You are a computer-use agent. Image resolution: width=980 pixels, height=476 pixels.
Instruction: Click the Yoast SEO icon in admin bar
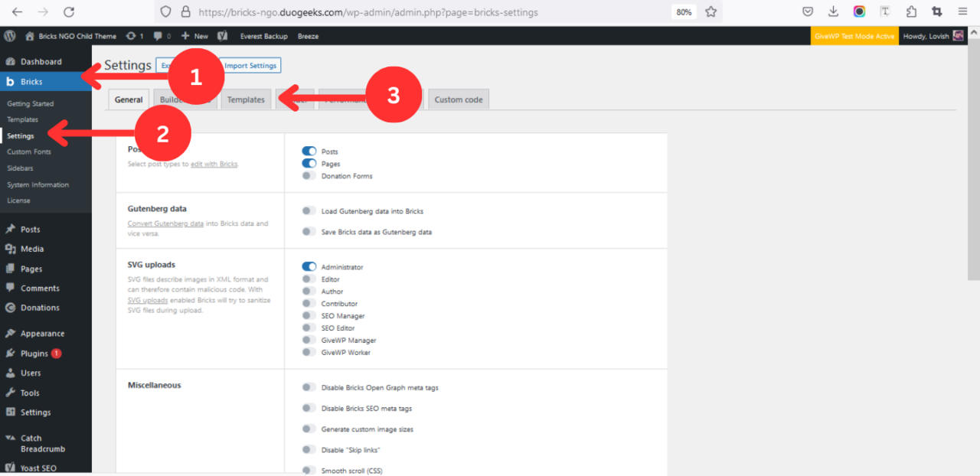tap(222, 35)
